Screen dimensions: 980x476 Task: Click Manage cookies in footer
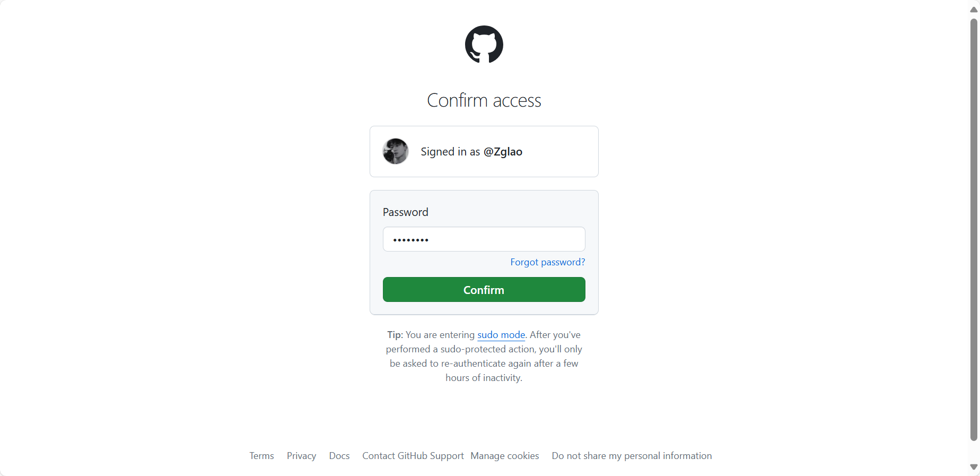coord(505,456)
